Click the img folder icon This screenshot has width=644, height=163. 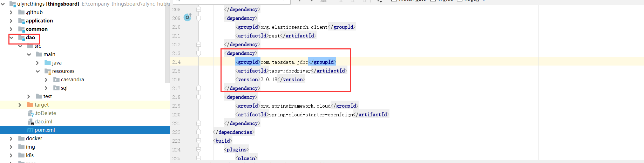tap(21, 147)
